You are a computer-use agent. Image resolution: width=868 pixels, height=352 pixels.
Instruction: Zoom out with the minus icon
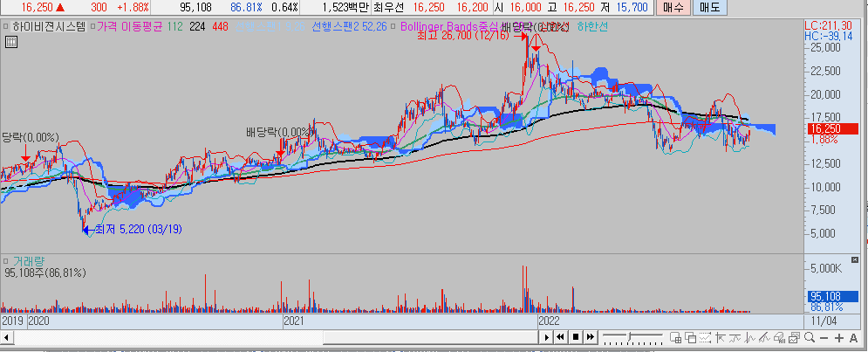824,337
